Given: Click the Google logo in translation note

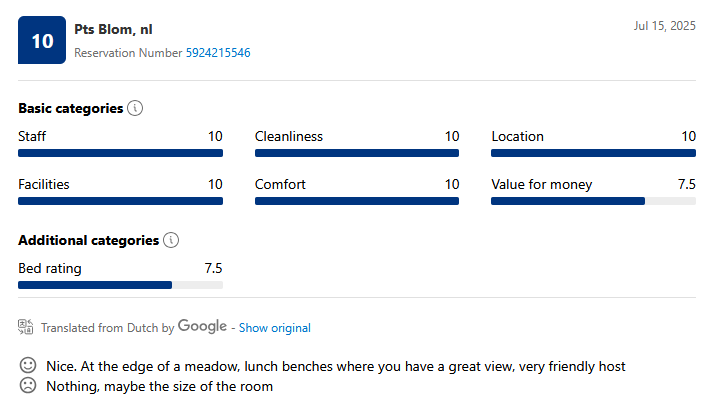Looking at the screenshot, I should point(202,326).
